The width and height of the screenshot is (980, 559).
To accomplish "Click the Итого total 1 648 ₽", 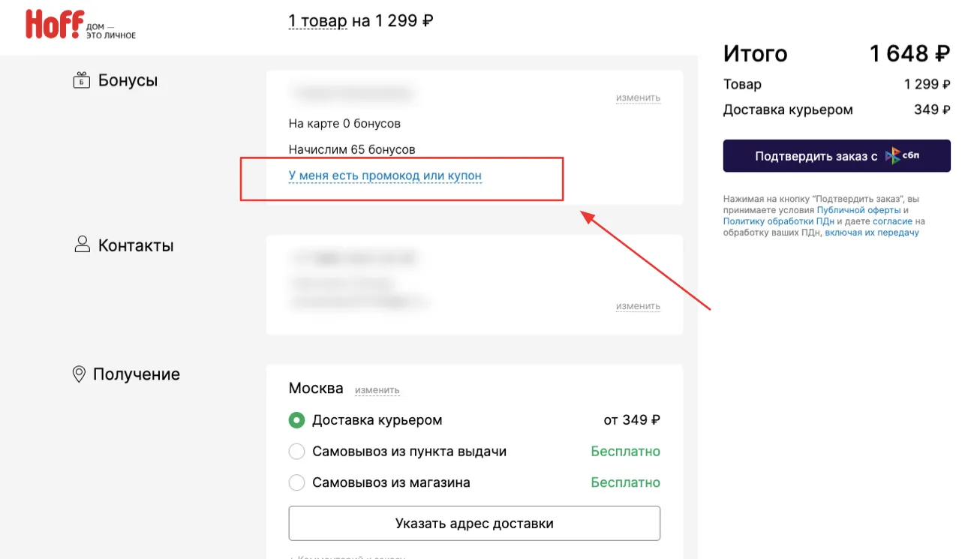I will [x=910, y=54].
